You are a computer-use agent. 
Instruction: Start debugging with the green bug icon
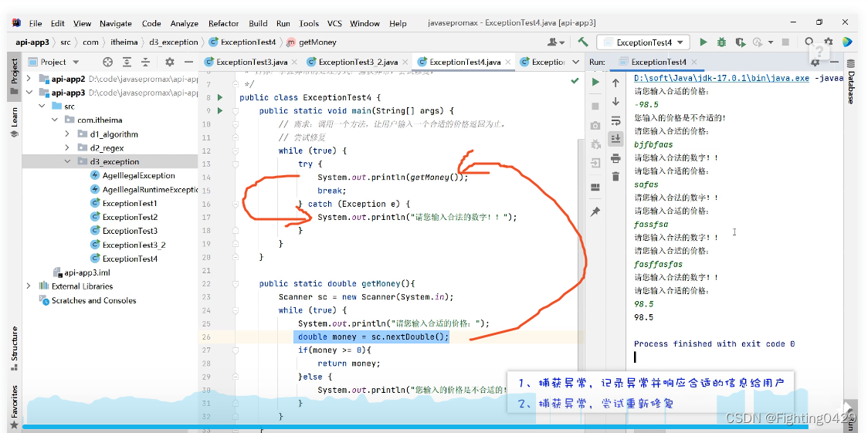click(x=722, y=42)
